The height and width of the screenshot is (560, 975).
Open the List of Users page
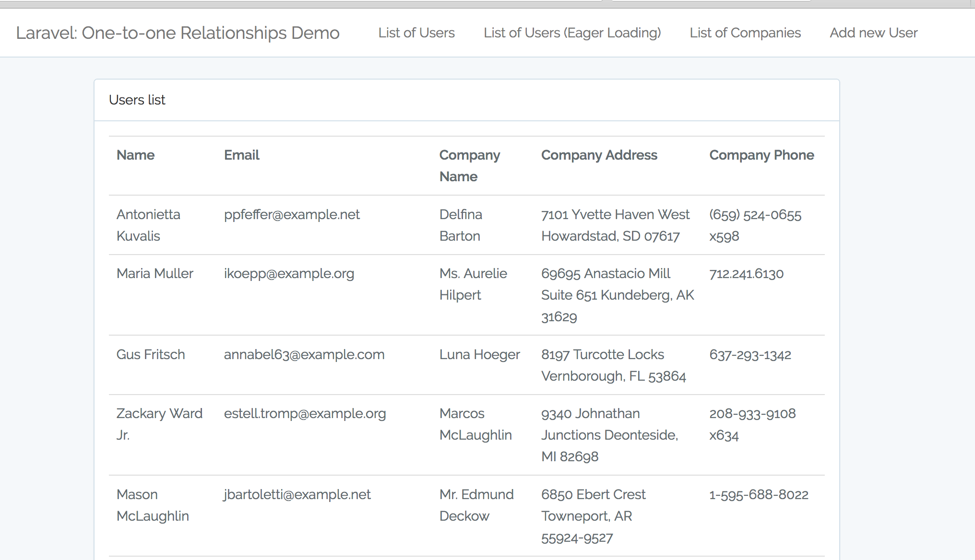tap(416, 33)
